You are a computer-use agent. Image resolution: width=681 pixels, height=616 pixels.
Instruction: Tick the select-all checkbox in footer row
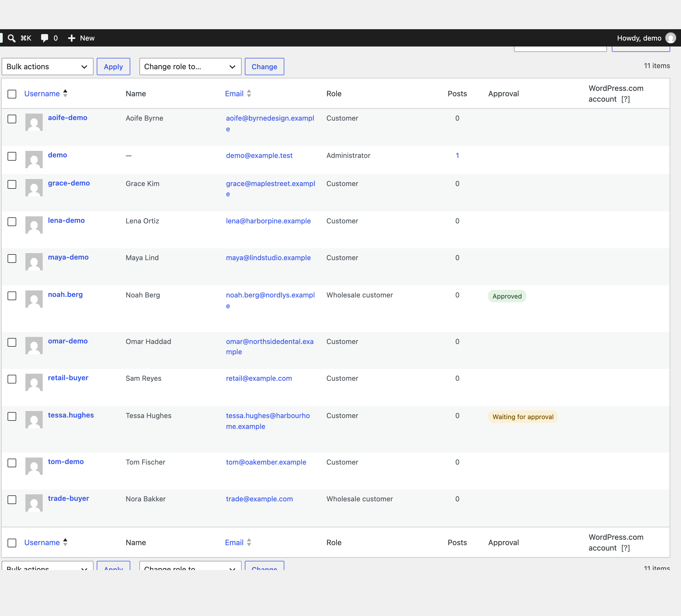[x=12, y=543]
